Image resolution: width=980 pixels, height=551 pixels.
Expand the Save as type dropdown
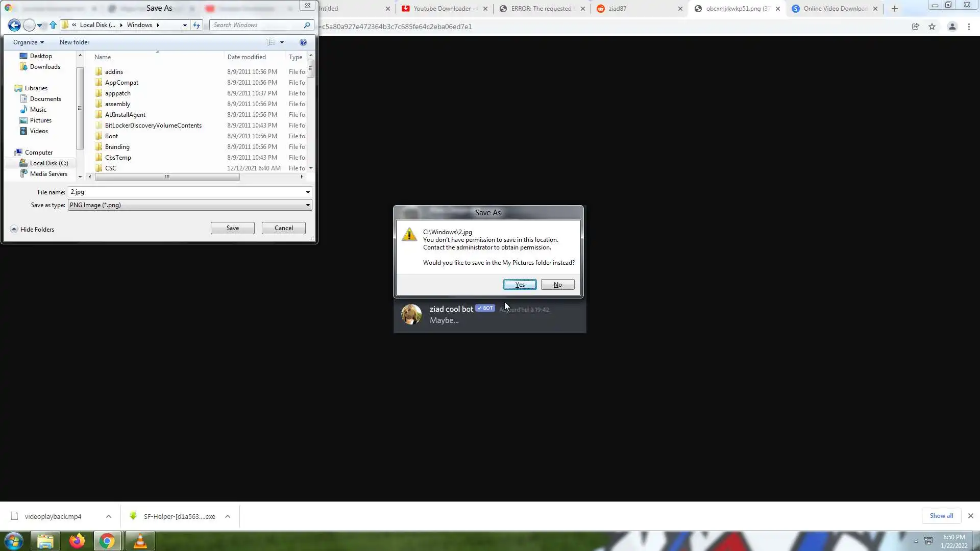(x=308, y=205)
